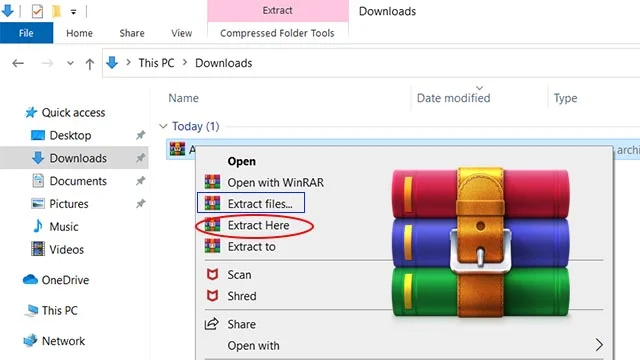Click quick access toolbar properties checkmark icon
Screen dimensions: 640x360
coord(37,11)
